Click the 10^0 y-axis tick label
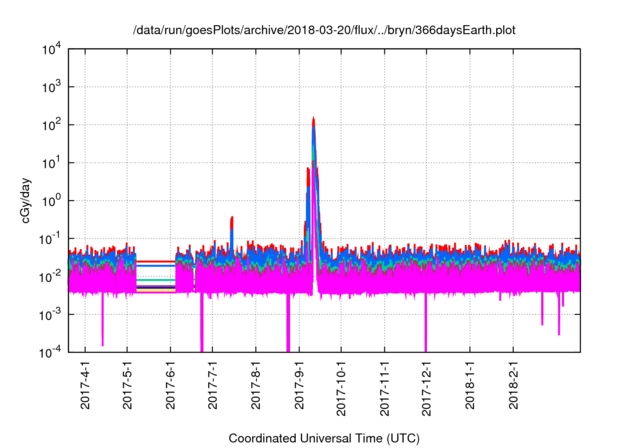 point(51,200)
